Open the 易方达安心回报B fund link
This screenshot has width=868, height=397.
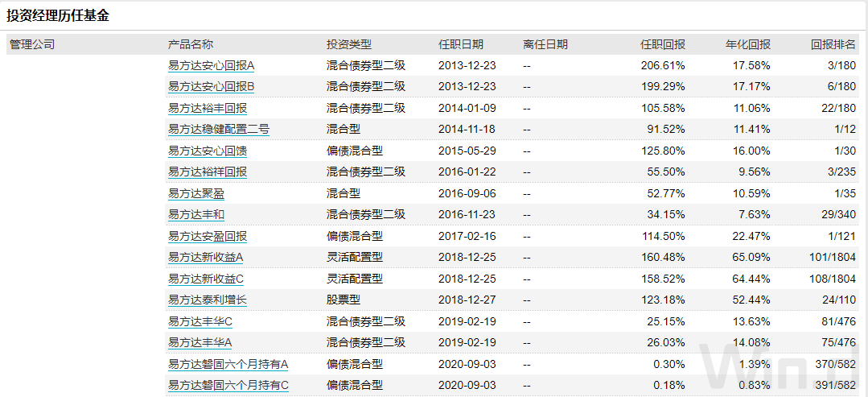211,86
